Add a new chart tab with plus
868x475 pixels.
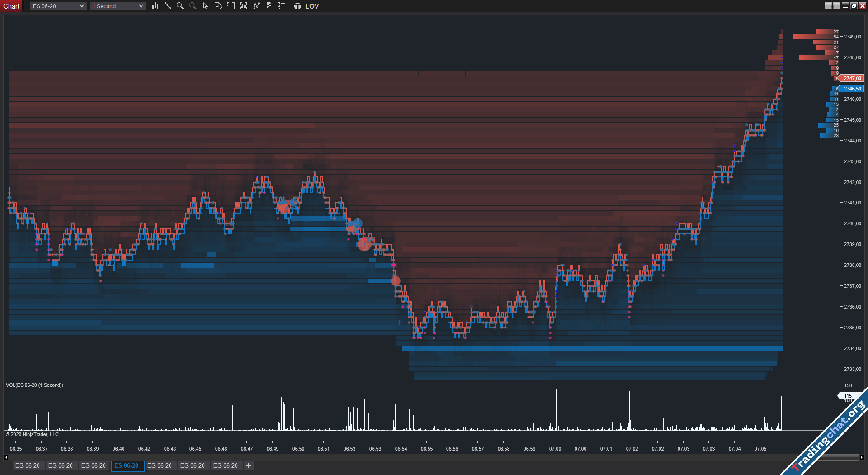tap(249, 465)
